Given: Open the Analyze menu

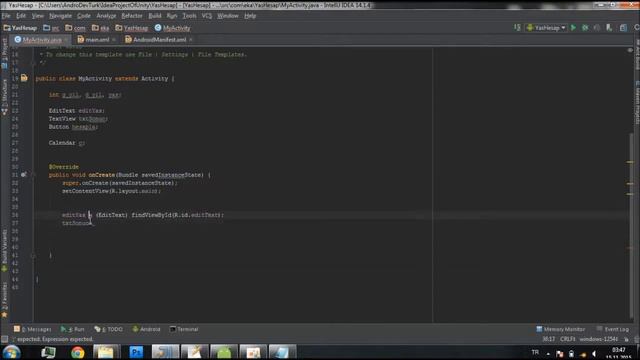Looking at the screenshot, I should click(x=106, y=16).
